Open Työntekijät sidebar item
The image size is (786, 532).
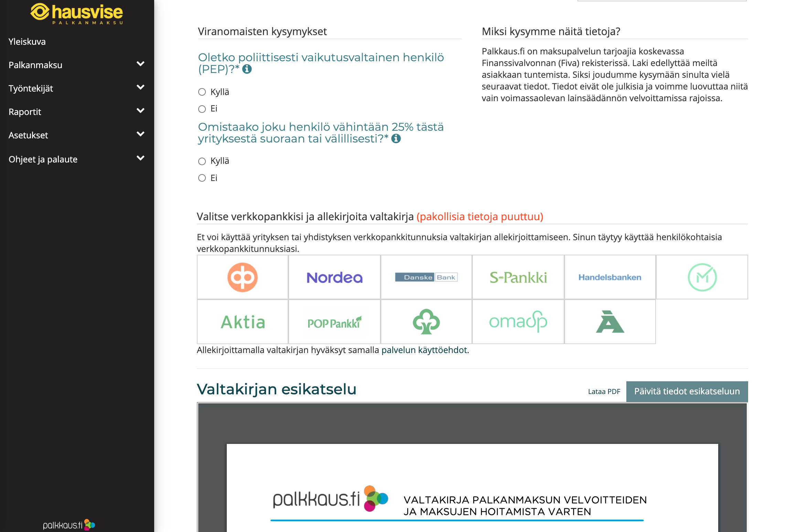[x=31, y=88]
